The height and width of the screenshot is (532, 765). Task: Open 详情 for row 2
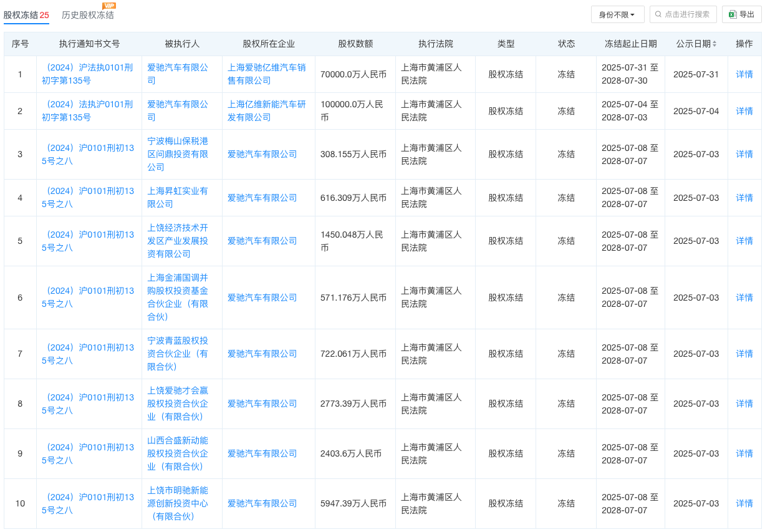pyautogui.click(x=744, y=111)
